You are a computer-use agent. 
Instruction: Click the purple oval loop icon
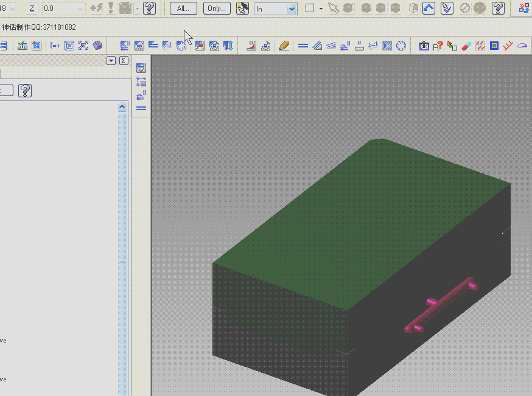(x=522, y=46)
